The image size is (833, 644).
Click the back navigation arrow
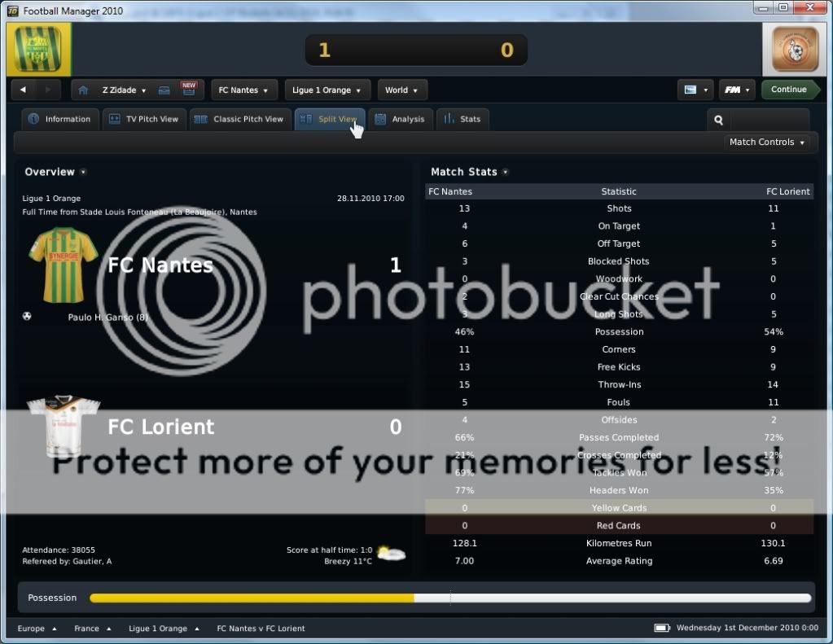[x=24, y=90]
